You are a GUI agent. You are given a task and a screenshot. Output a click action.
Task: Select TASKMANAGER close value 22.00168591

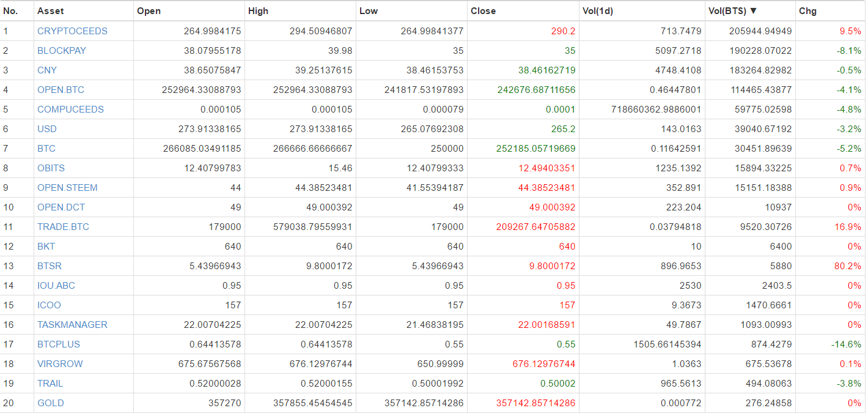tap(547, 325)
